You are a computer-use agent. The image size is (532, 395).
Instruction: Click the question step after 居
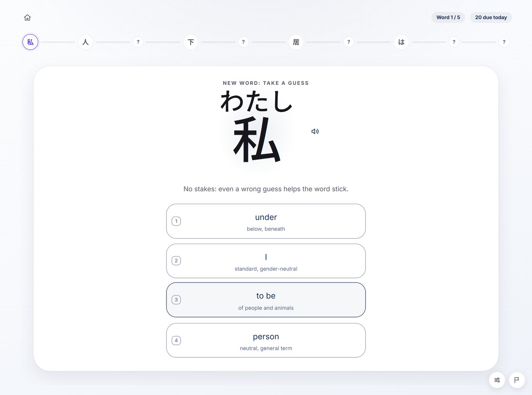coord(348,42)
